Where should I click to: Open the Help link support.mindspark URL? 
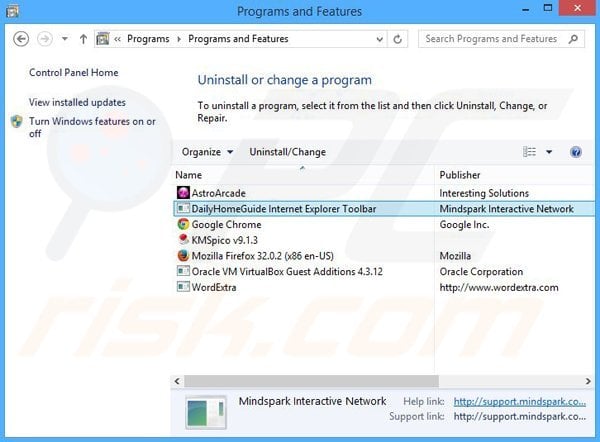click(520, 401)
